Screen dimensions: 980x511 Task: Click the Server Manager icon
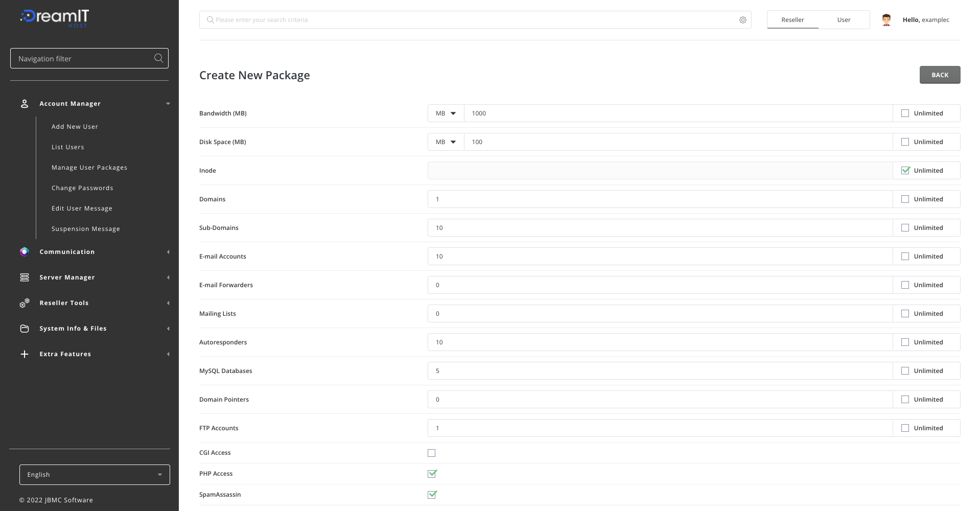coord(25,277)
